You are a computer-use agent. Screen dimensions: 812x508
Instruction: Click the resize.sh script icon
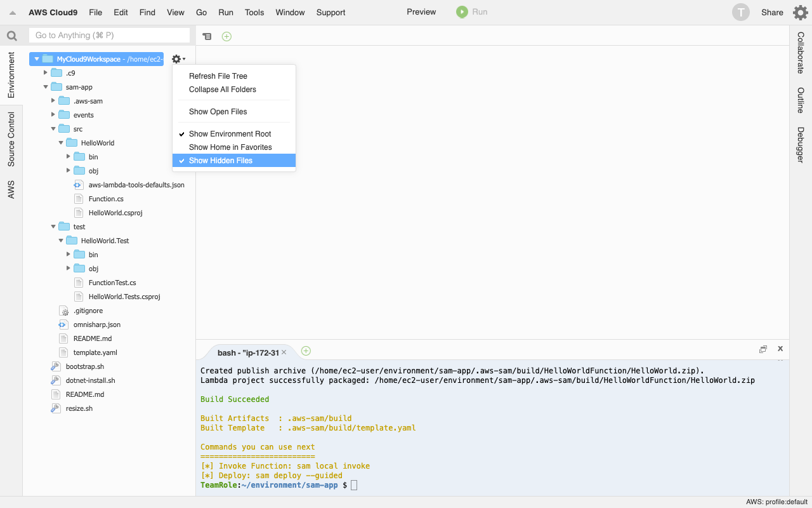click(x=55, y=408)
